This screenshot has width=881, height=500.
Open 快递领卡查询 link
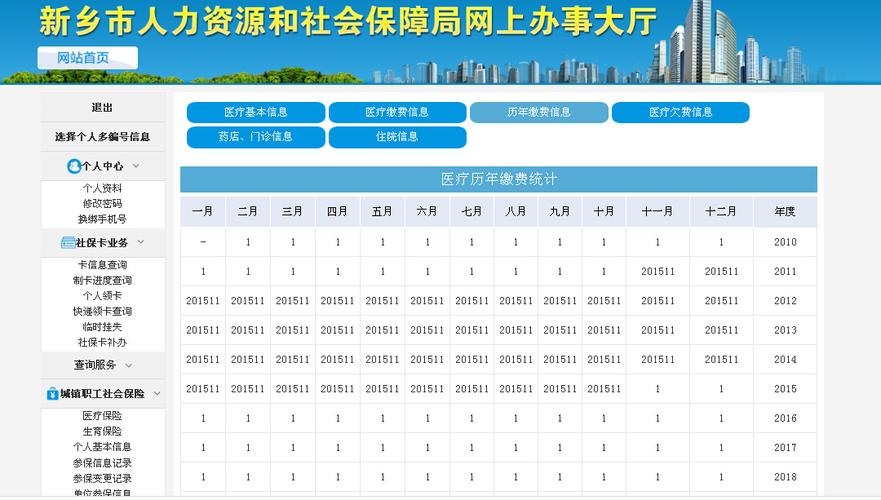pos(102,311)
